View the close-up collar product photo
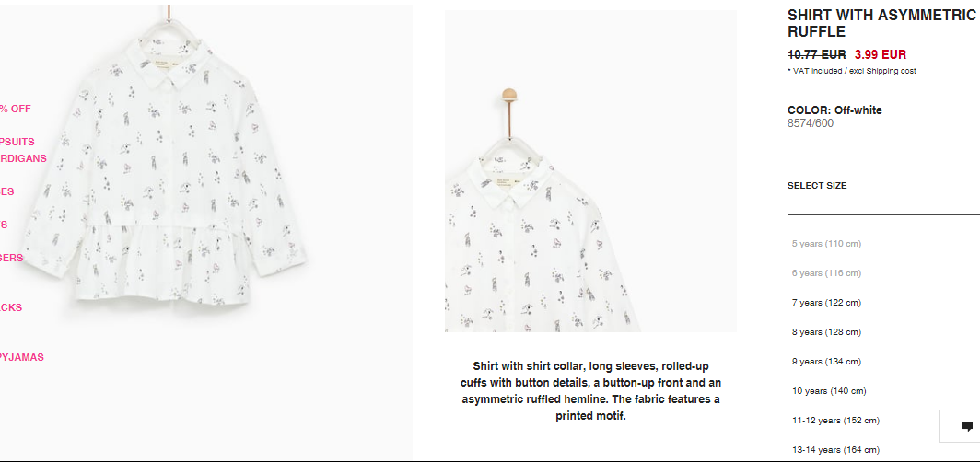 590,171
